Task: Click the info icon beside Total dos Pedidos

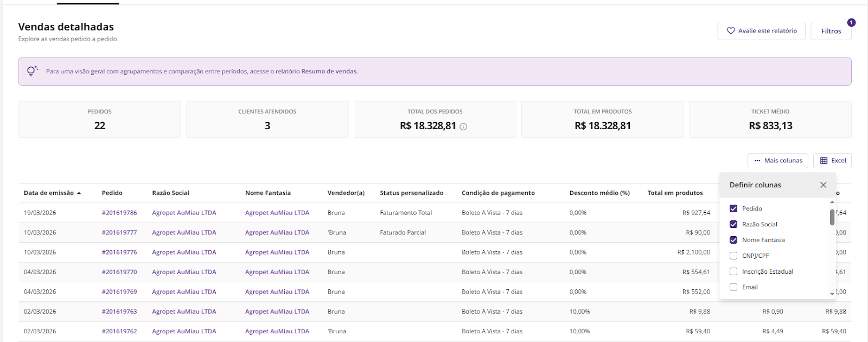Action: click(463, 126)
